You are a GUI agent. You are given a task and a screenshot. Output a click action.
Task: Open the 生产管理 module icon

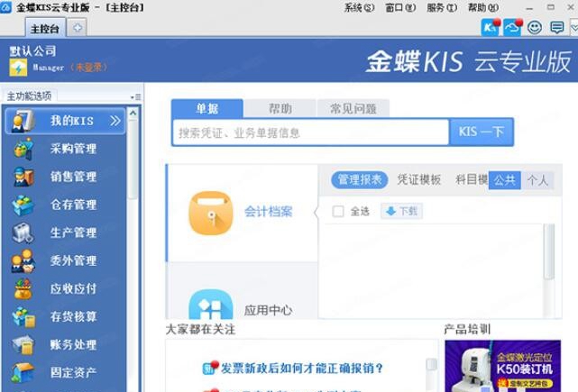(23, 232)
